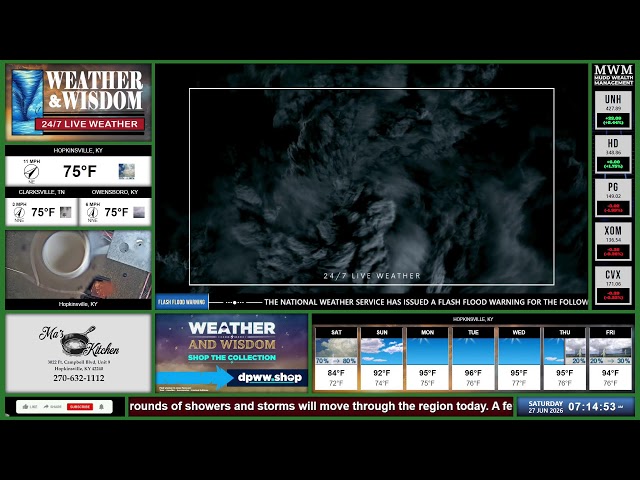640x480 pixels.
Task: Select the XOM stock card
Action: (x=613, y=242)
